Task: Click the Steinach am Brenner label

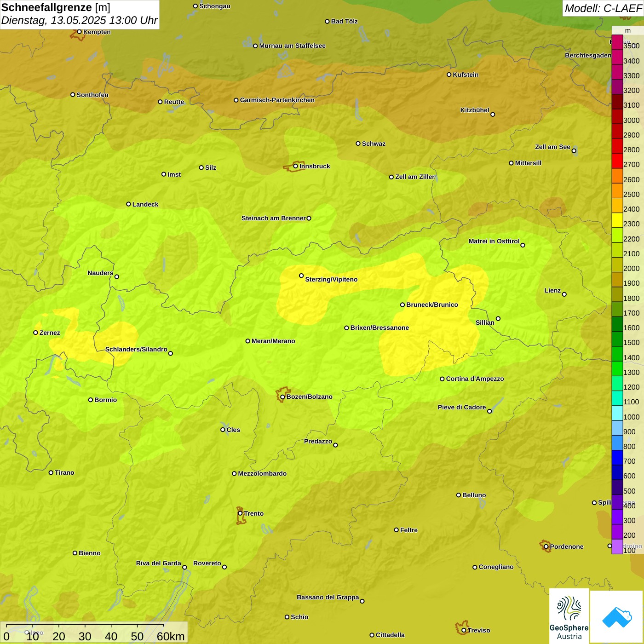Action: tap(274, 218)
